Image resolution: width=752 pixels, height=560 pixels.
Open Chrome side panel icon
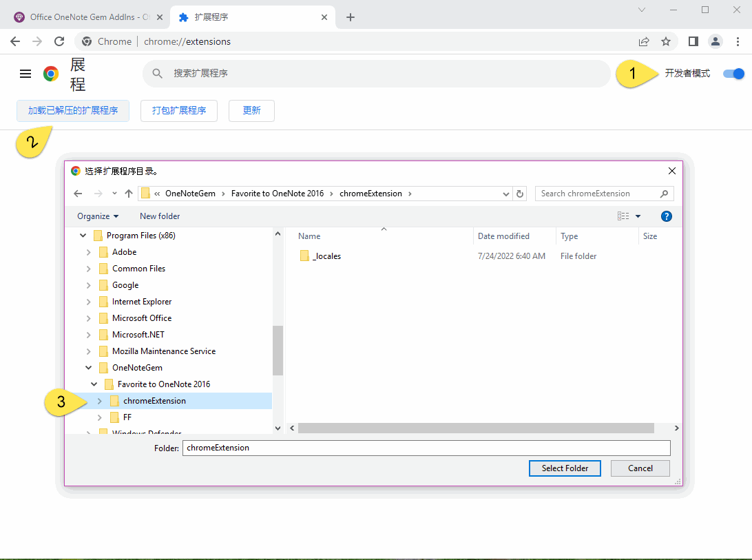click(693, 41)
